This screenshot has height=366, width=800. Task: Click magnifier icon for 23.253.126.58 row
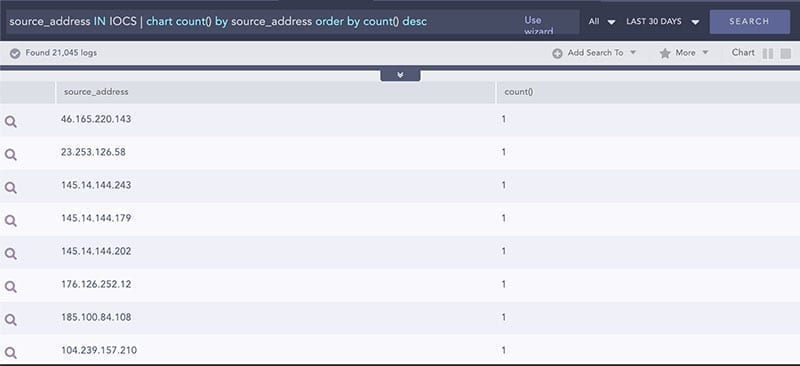point(11,155)
